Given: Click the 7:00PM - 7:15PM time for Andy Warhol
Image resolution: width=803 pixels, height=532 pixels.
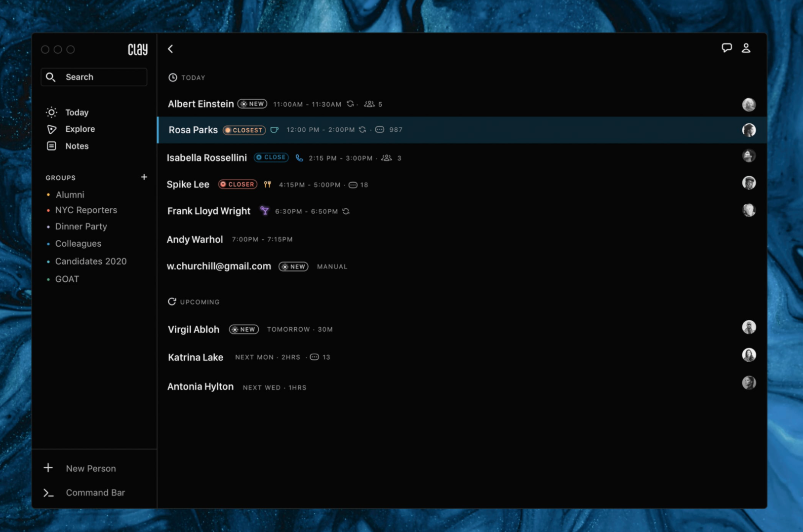Looking at the screenshot, I should [x=262, y=239].
